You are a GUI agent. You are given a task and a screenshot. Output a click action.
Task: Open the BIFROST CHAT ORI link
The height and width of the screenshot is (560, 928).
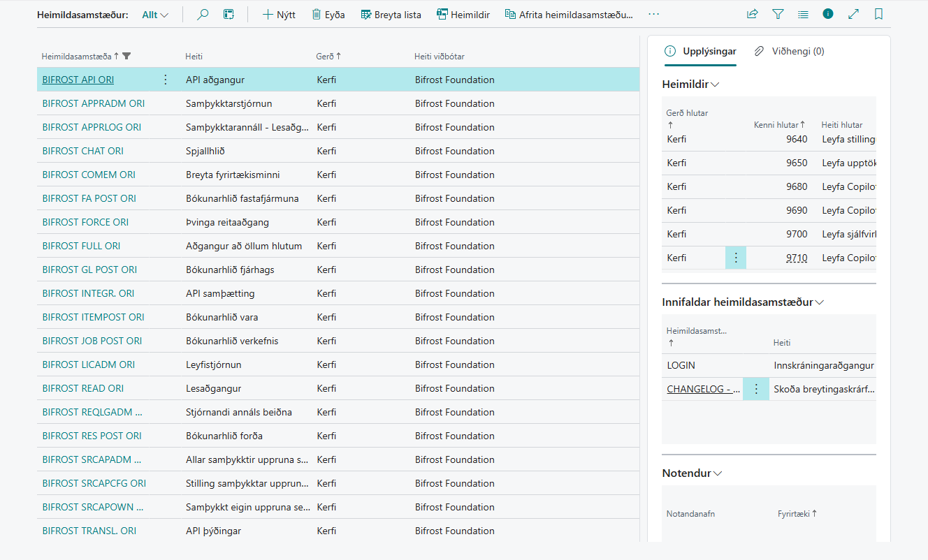(82, 151)
